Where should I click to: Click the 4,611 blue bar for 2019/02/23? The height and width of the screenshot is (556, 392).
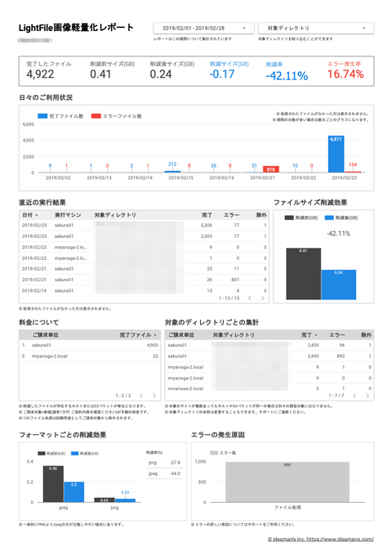[336, 154]
